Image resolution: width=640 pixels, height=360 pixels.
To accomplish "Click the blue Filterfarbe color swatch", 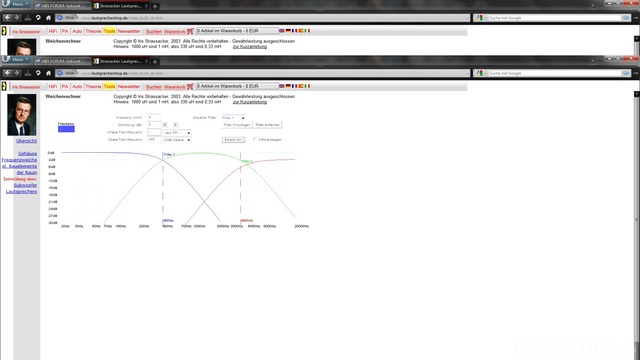I will 66,129.
